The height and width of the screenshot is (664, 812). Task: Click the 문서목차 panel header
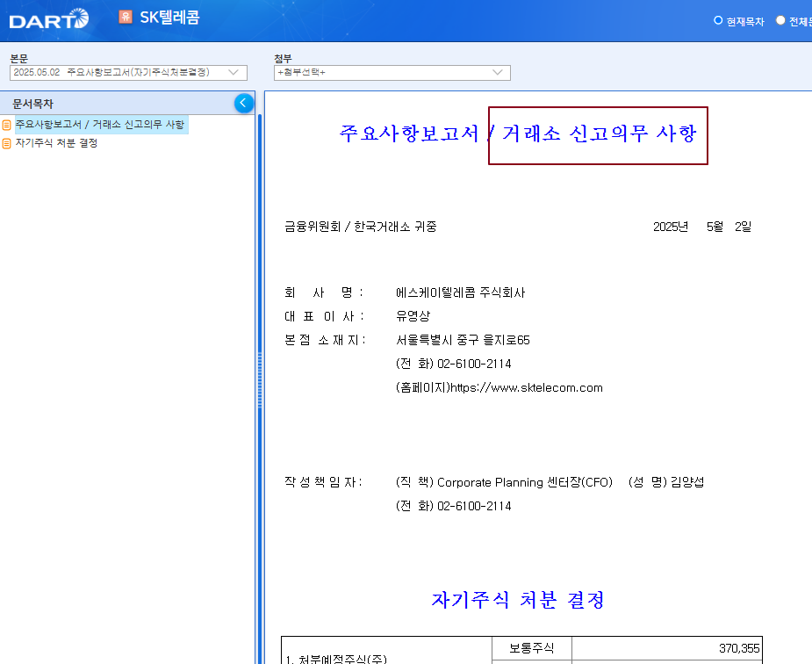[x=34, y=103]
